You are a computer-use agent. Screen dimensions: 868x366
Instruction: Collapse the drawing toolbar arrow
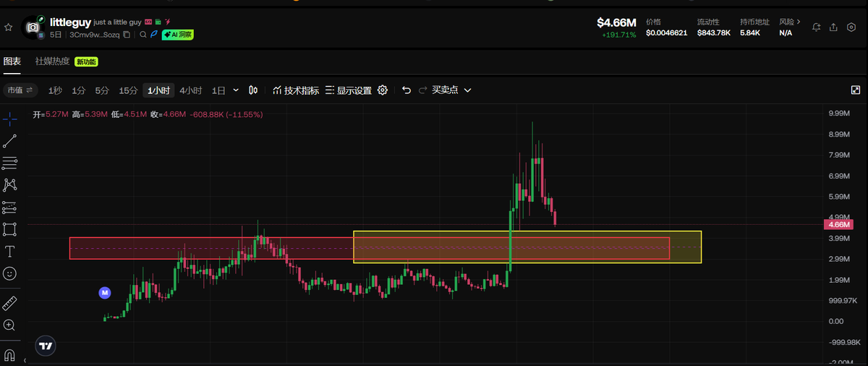click(25, 360)
